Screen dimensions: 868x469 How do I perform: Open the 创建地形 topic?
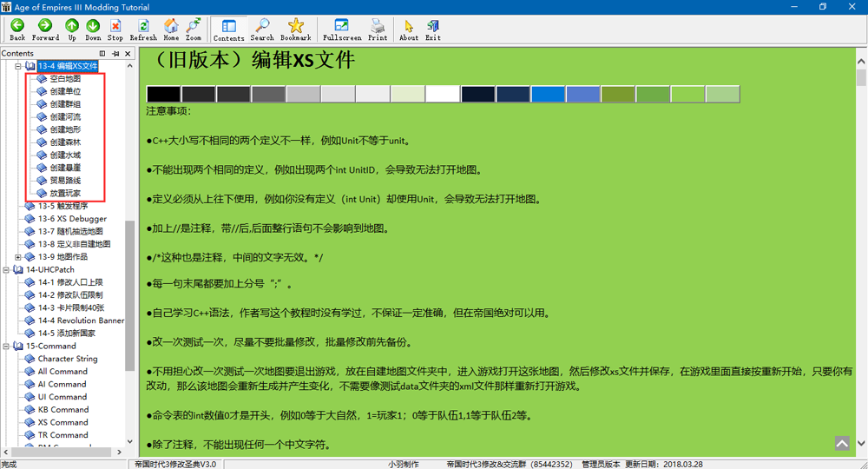pyautogui.click(x=65, y=129)
